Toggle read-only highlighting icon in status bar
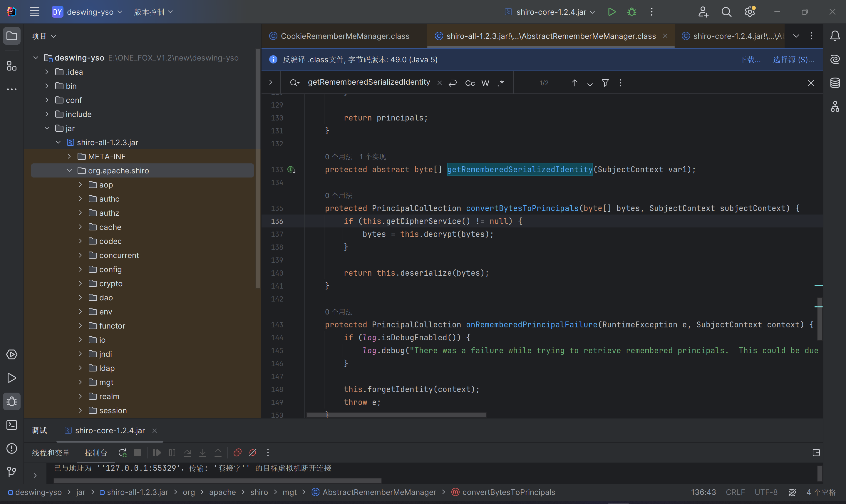This screenshot has width=846, height=504. [792, 493]
